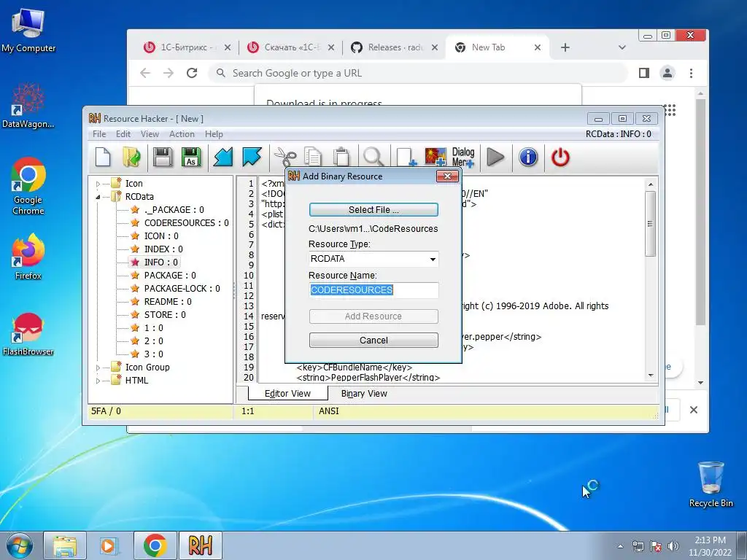Open the Action menu
747x560 pixels.
[x=182, y=134]
